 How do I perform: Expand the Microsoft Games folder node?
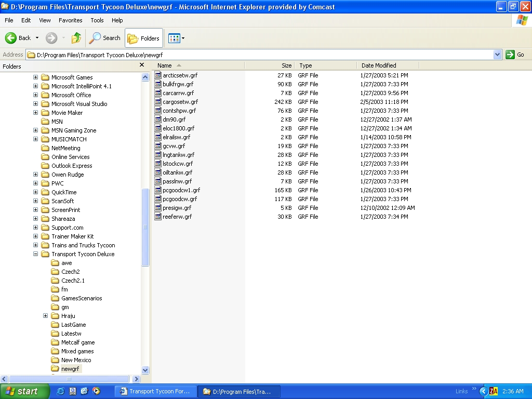pos(36,77)
